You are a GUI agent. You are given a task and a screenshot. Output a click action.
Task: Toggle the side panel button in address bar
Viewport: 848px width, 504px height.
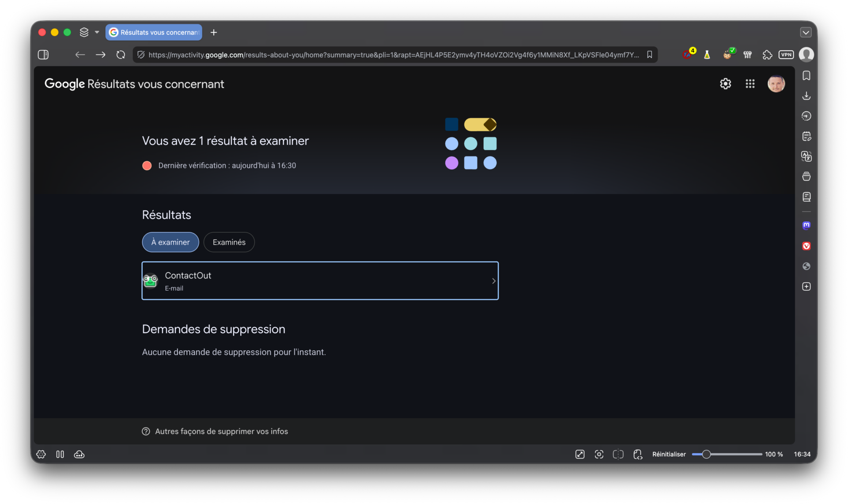pyautogui.click(x=43, y=55)
